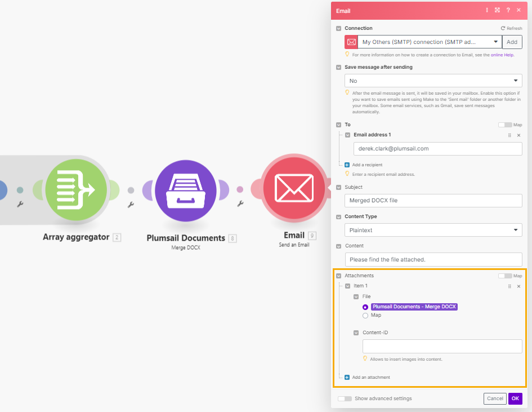This screenshot has width=532, height=412.
Task: Click module number 8 badge
Action: [x=233, y=238]
